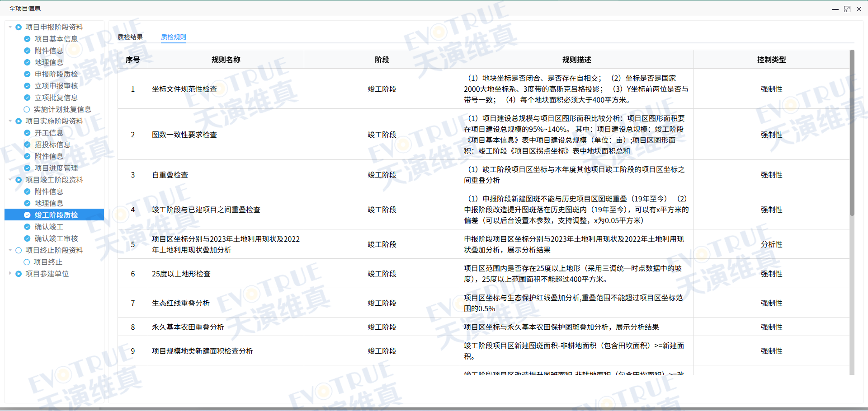The width and height of the screenshot is (868, 411).
Task: Click the checkmark icon beside 申报阶段质检
Action: 27,74
